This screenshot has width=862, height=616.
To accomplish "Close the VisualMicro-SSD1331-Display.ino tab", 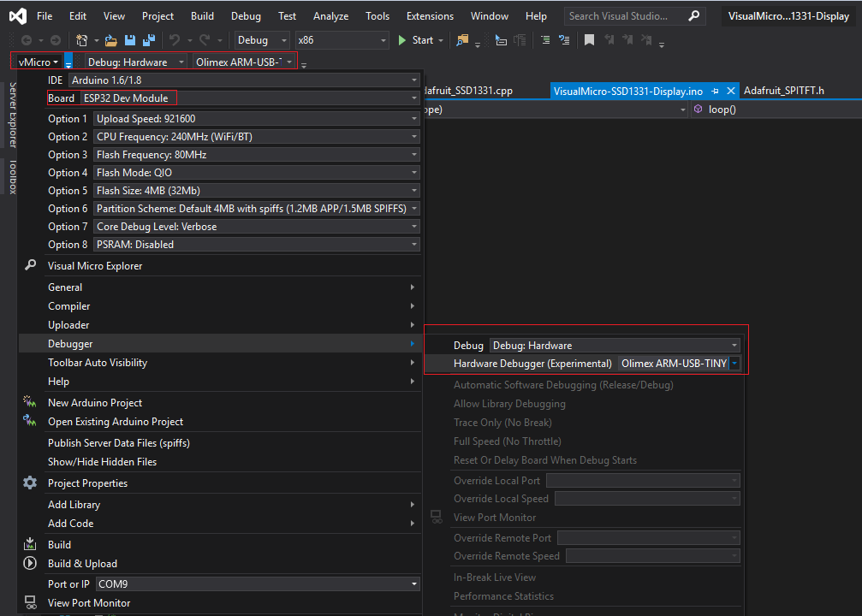I will coord(731,91).
